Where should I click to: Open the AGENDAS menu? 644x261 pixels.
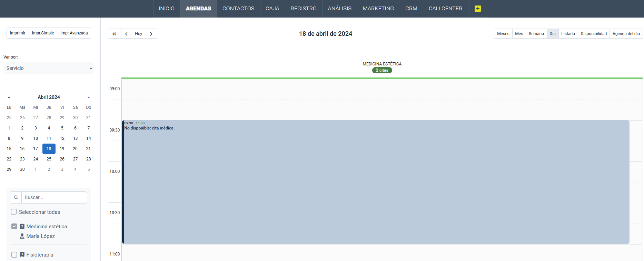(x=198, y=9)
